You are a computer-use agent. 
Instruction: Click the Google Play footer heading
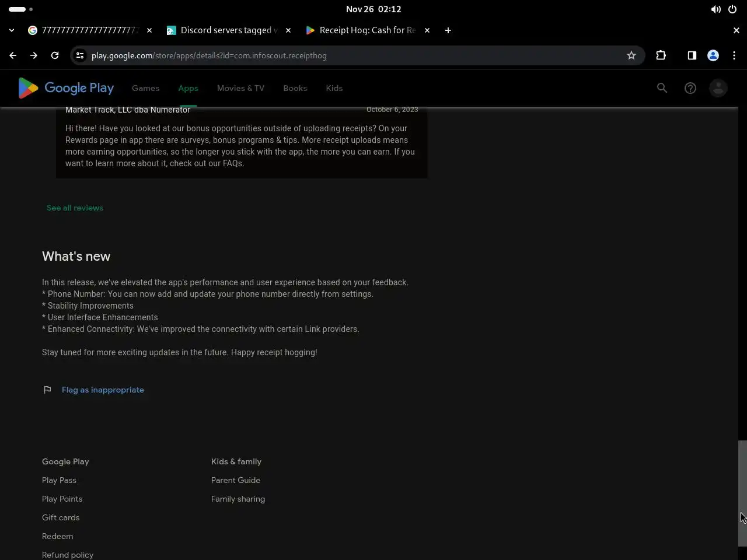pyautogui.click(x=65, y=461)
